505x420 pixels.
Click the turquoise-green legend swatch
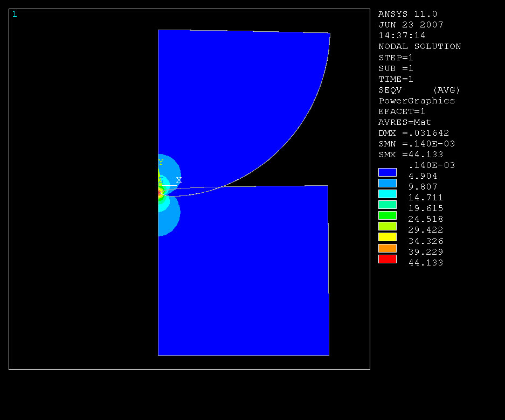(x=387, y=205)
